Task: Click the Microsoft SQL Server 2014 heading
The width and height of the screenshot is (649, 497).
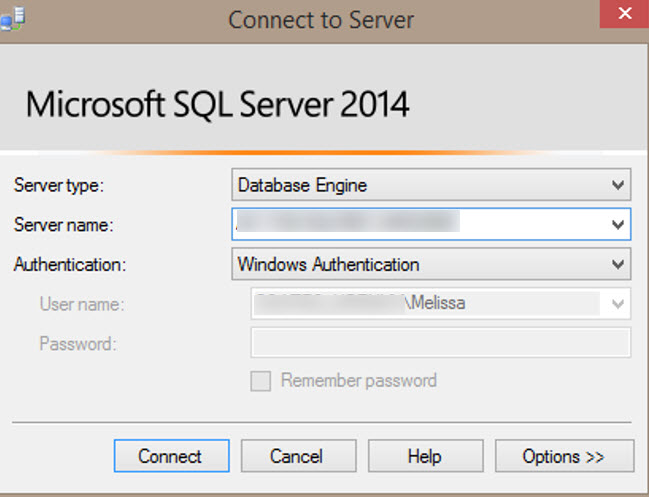Action: pos(218,104)
